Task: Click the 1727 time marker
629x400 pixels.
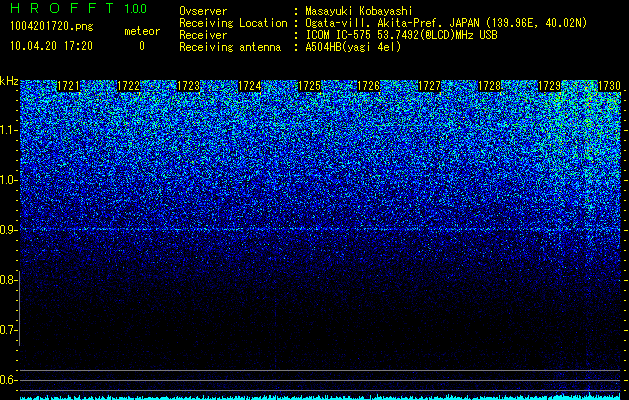Action: [x=429, y=86]
